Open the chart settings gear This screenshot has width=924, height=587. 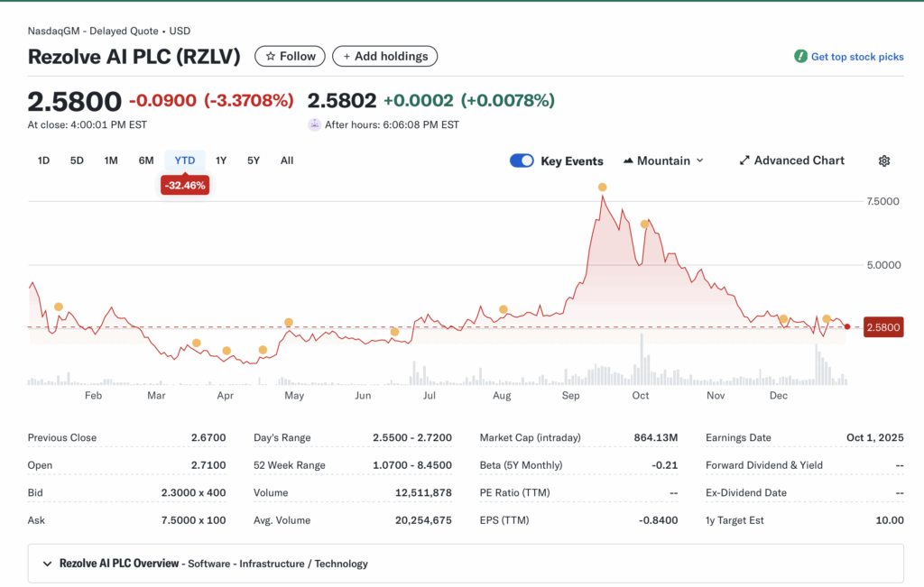[x=884, y=161]
